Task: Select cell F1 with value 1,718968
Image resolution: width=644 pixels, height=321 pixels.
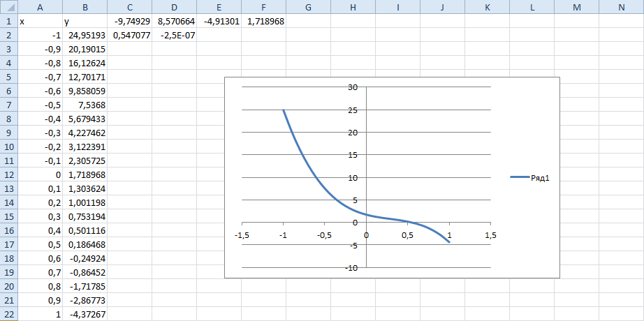Action: [x=264, y=22]
